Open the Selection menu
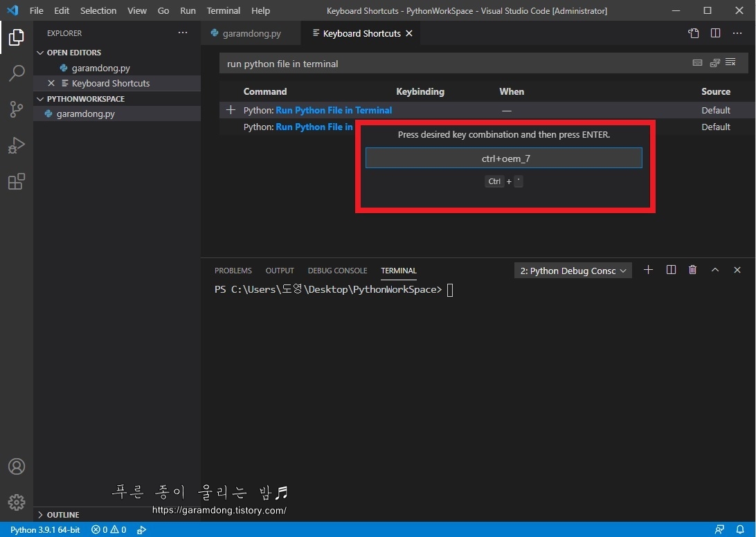The image size is (756, 537). tap(98, 10)
